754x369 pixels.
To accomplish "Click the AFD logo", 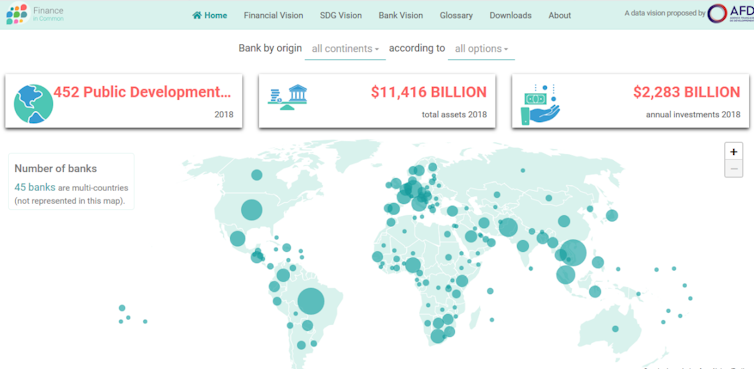I will click(x=730, y=13).
